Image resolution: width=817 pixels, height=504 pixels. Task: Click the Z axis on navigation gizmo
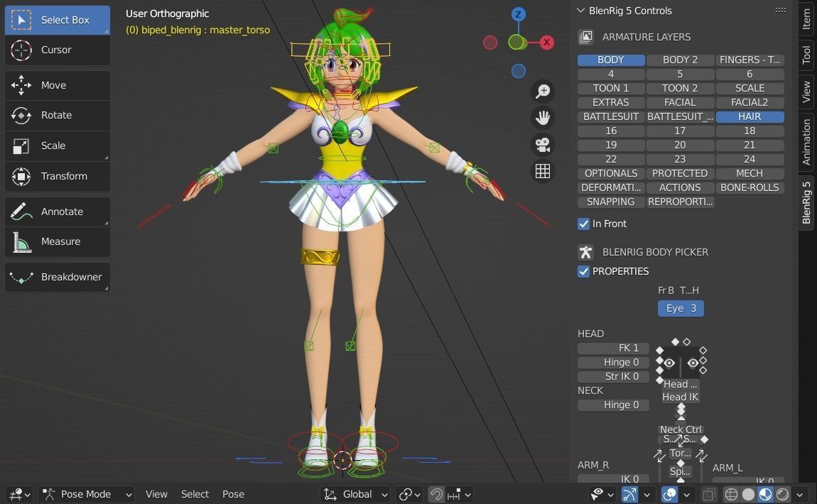518,15
